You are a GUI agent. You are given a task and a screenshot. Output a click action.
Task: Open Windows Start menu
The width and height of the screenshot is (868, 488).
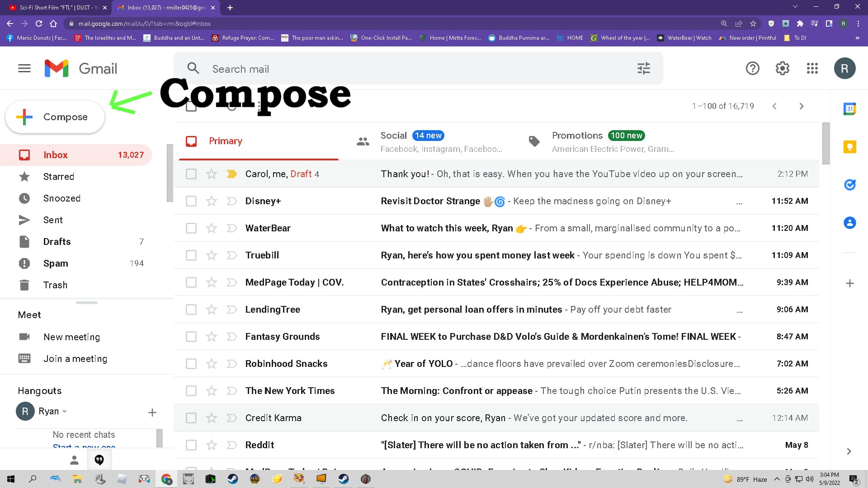point(11,479)
